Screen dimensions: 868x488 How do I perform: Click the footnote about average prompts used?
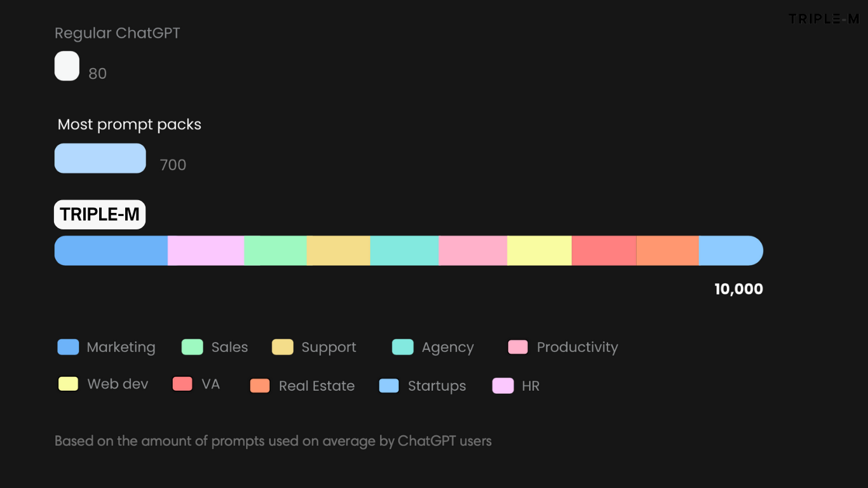tap(273, 441)
